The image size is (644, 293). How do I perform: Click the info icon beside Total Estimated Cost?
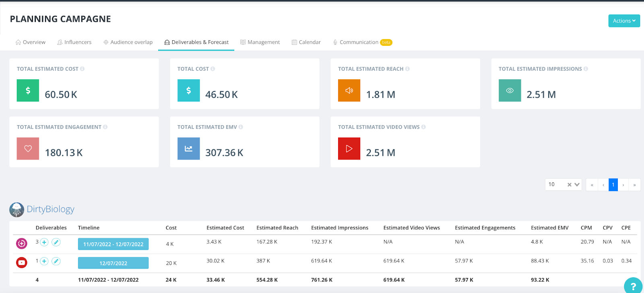pos(82,69)
